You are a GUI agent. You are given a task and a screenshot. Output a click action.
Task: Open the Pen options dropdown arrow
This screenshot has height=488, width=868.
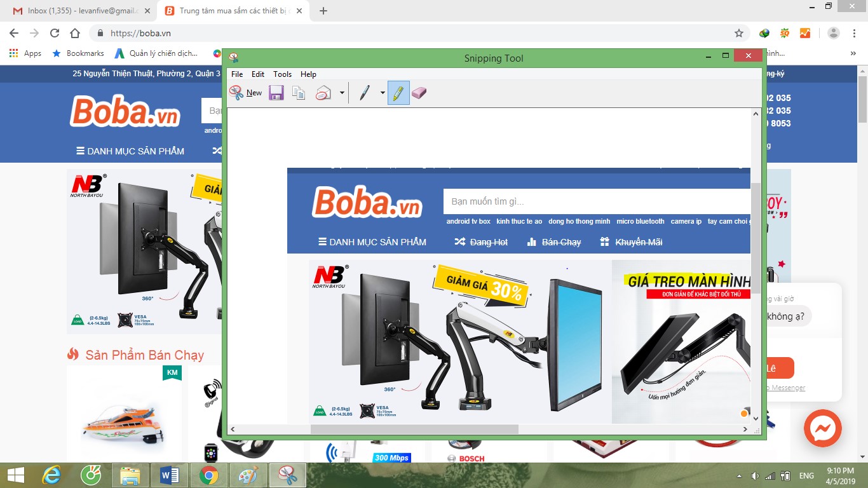point(383,93)
